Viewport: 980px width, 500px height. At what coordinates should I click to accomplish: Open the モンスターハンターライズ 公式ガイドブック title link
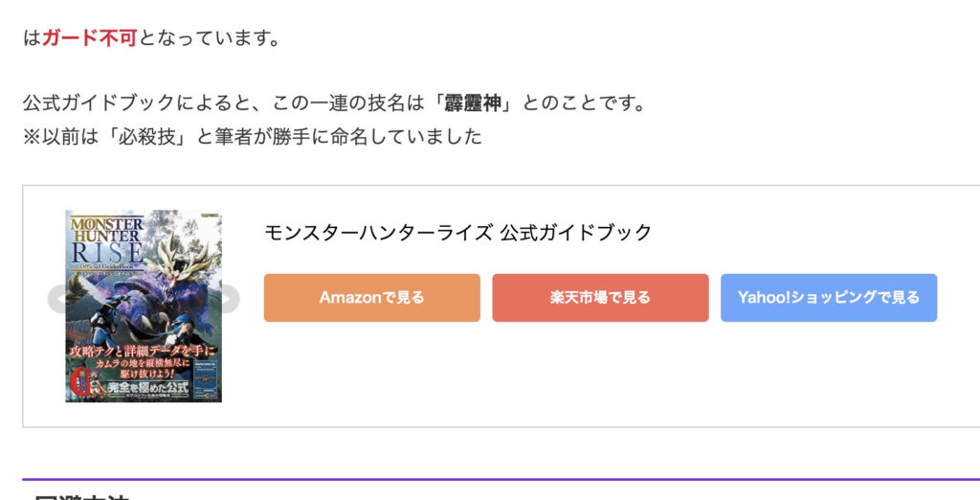(458, 232)
